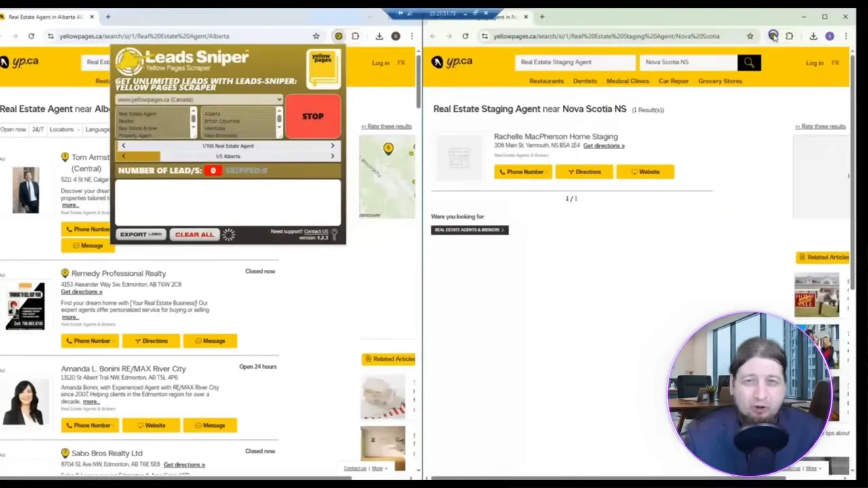
Task: Click the black search magnifier button on yp.ca
Action: (749, 62)
